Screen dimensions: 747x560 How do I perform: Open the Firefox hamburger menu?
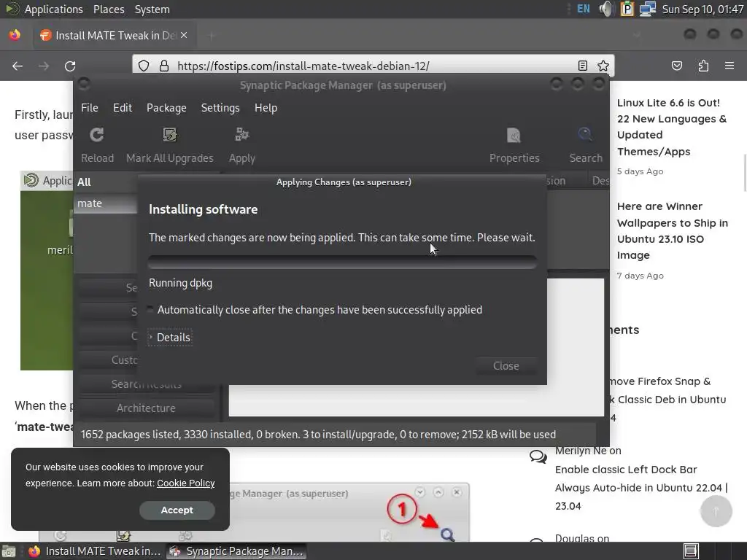click(729, 66)
